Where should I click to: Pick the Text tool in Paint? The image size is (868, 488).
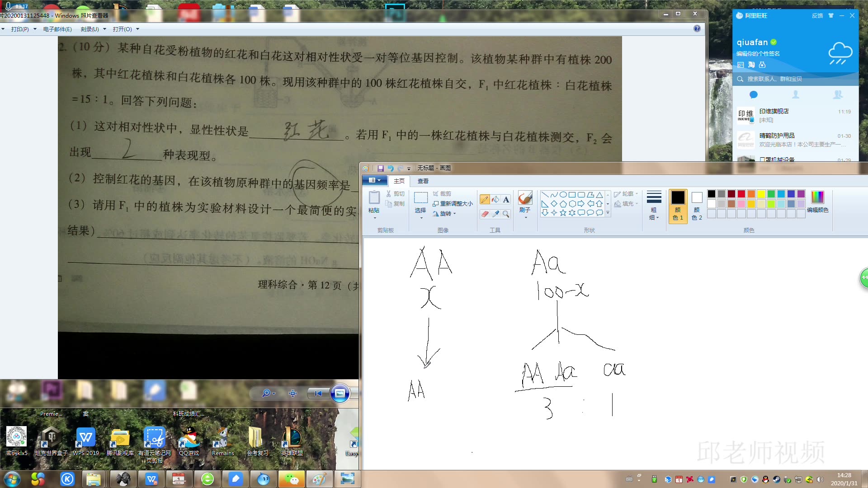click(x=506, y=200)
